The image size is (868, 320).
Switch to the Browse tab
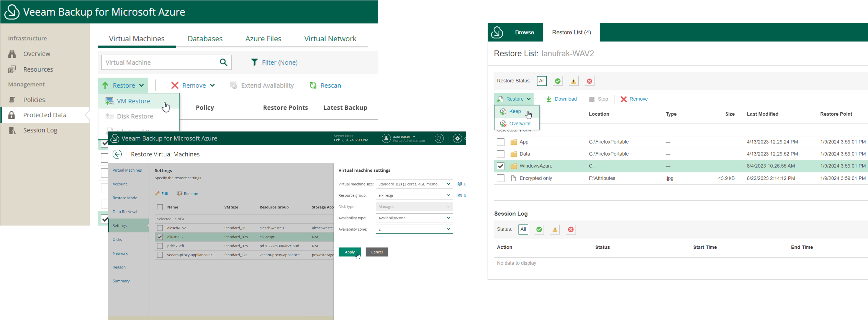pyautogui.click(x=524, y=32)
